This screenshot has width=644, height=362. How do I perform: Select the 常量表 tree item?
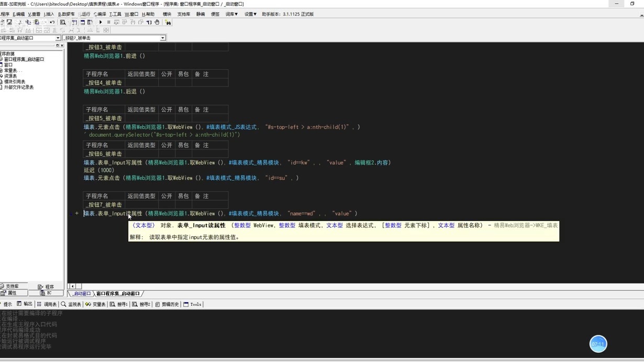(x=13, y=70)
